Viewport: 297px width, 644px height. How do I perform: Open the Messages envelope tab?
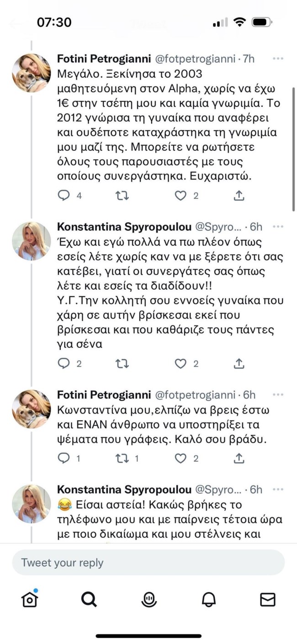(268, 599)
